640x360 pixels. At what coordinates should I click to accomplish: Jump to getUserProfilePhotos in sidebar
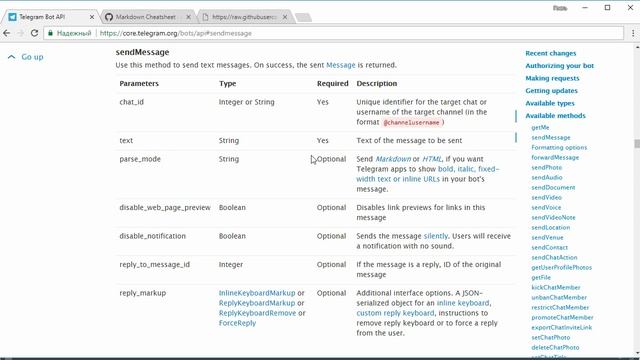tap(562, 267)
